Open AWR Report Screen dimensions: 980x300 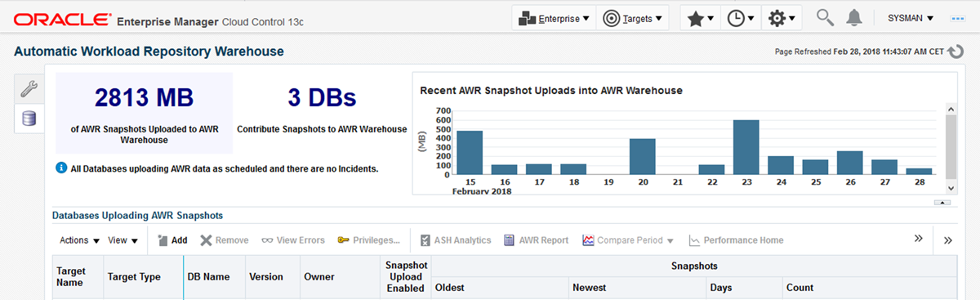pyautogui.click(x=536, y=240)
